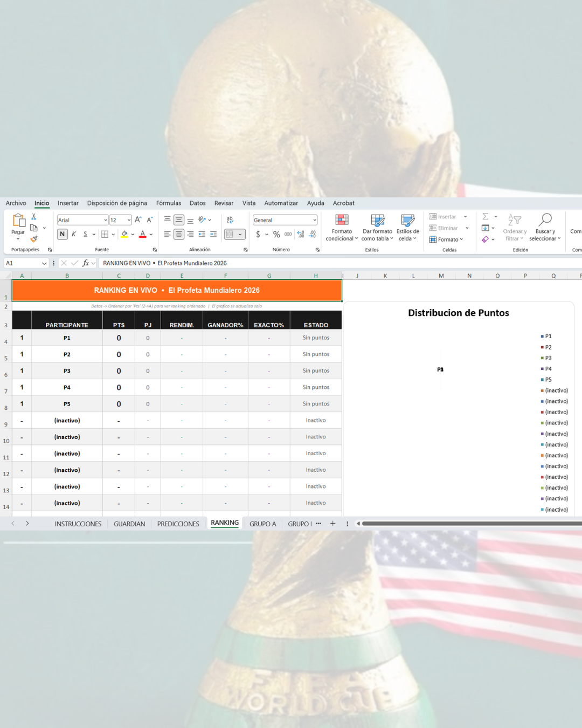The height and width of the screenshot is (728, 582).
Task: Switch to Disposición de página tab
Action: click(x=117, y=203)
